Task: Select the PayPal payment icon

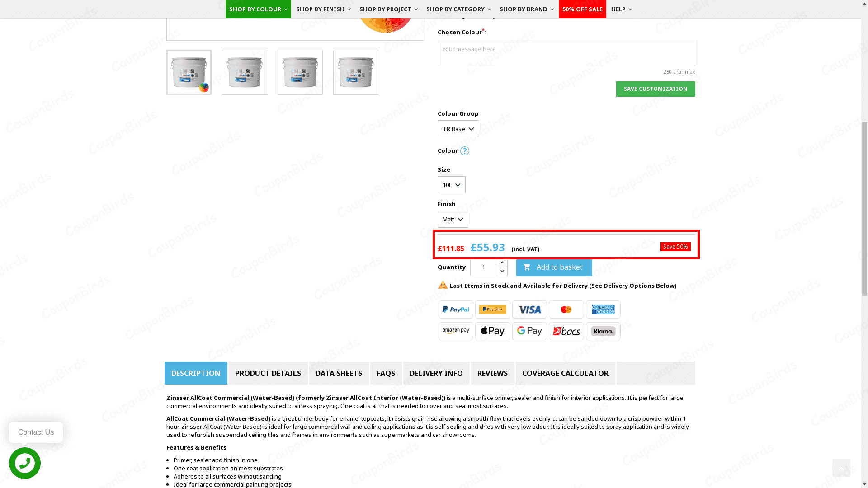Action: 455,310
